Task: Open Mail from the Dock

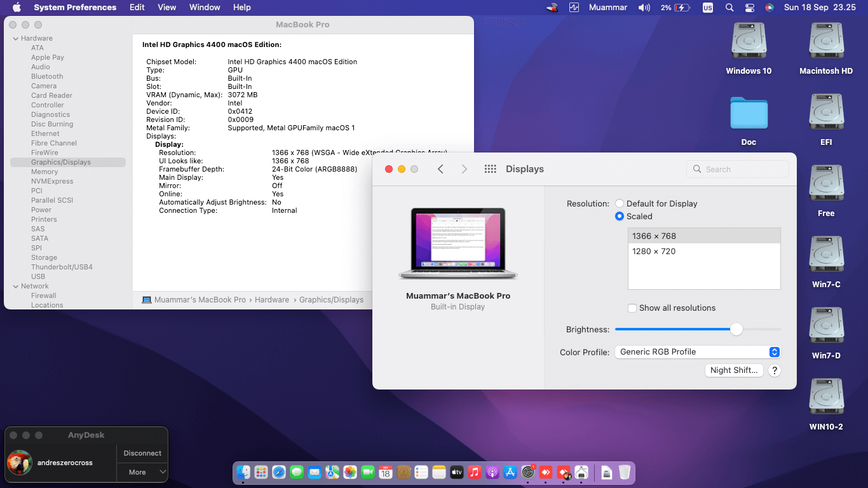Action: click(315, 472)
